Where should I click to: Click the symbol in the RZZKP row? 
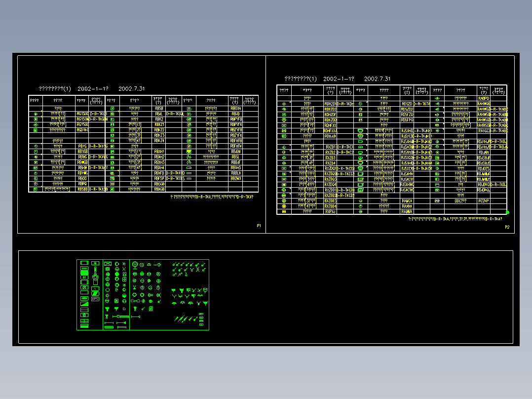[437, 200]
